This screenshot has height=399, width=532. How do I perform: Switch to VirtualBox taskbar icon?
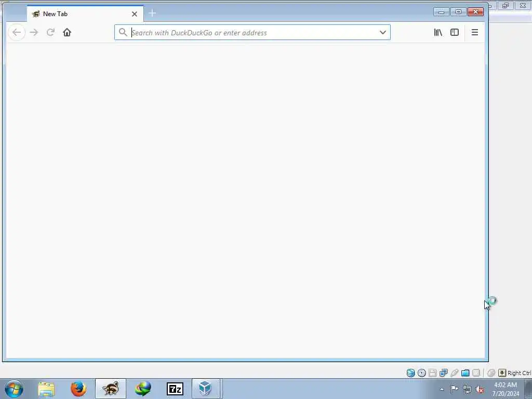point(206,389)
